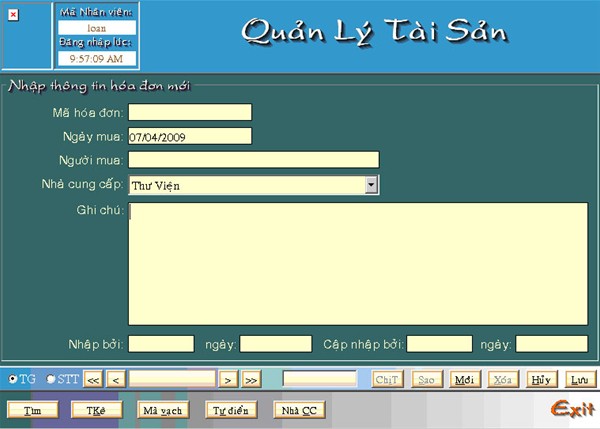Image resolution: width=600 pixels, height=429 pixels.
Task: Select the TG radio button
Action: tap(13, 379)
